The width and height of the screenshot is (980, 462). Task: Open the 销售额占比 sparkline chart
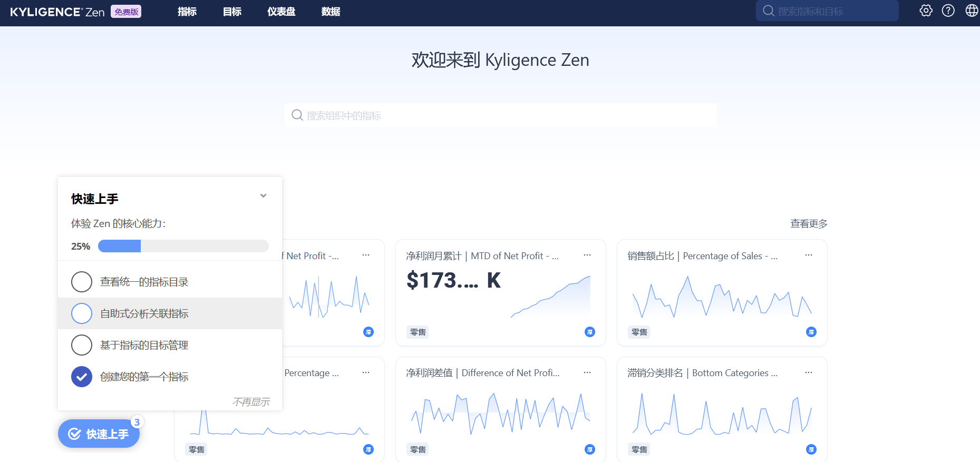722,297
